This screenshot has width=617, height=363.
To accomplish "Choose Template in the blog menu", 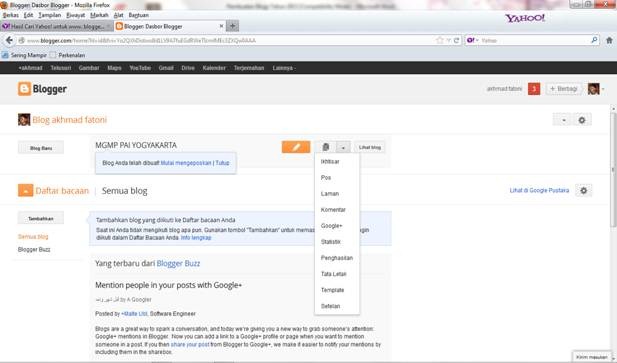I will [333, 290].
